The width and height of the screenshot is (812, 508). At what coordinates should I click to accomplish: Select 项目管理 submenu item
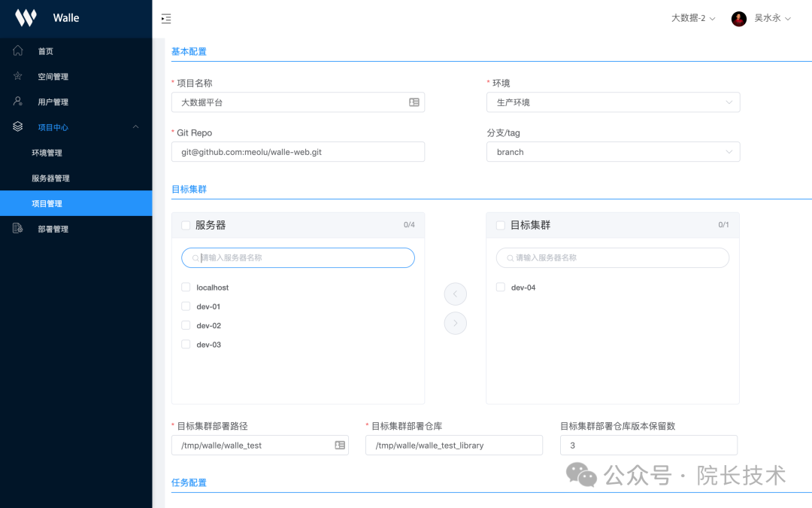click(x=76, y=203)
